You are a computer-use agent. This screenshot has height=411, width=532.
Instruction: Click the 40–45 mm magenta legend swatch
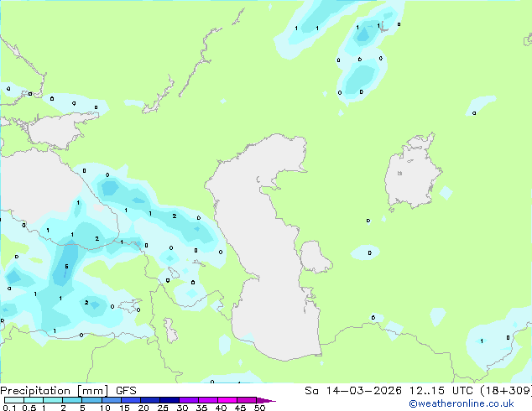tap(227, 400)
